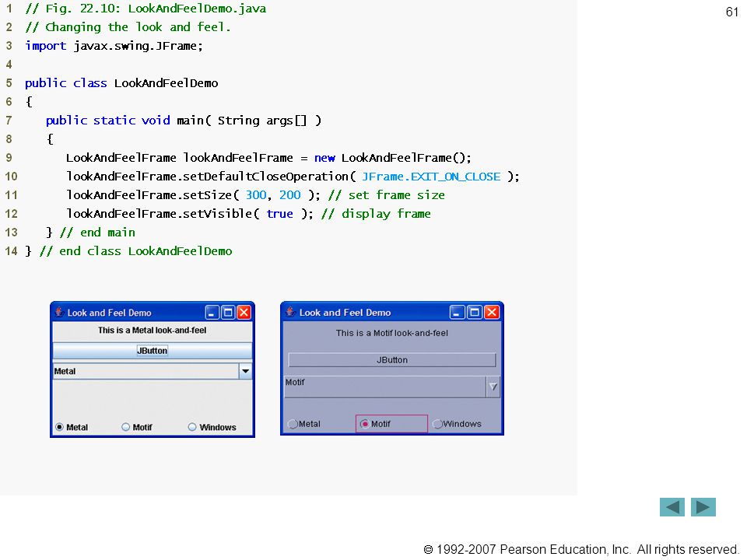The image size is (747, 560).
Task: Click comment '// set frame size'
Action: tap(387, 195)
